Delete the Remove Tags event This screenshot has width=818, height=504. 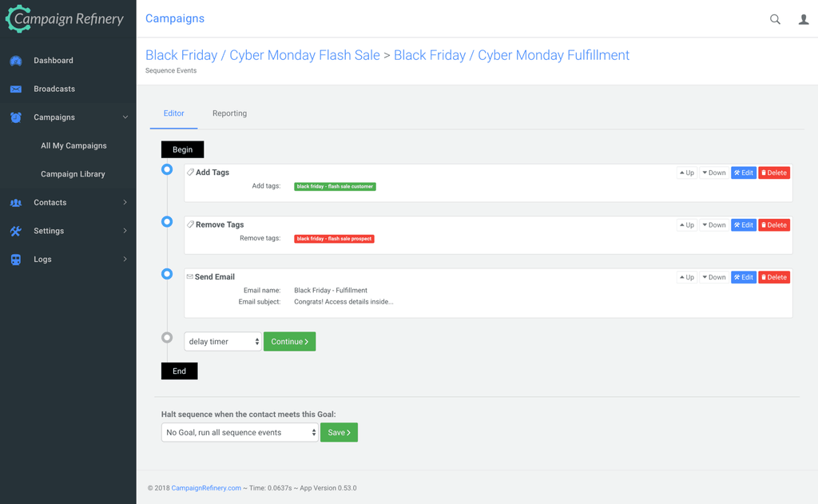[774, 225]
